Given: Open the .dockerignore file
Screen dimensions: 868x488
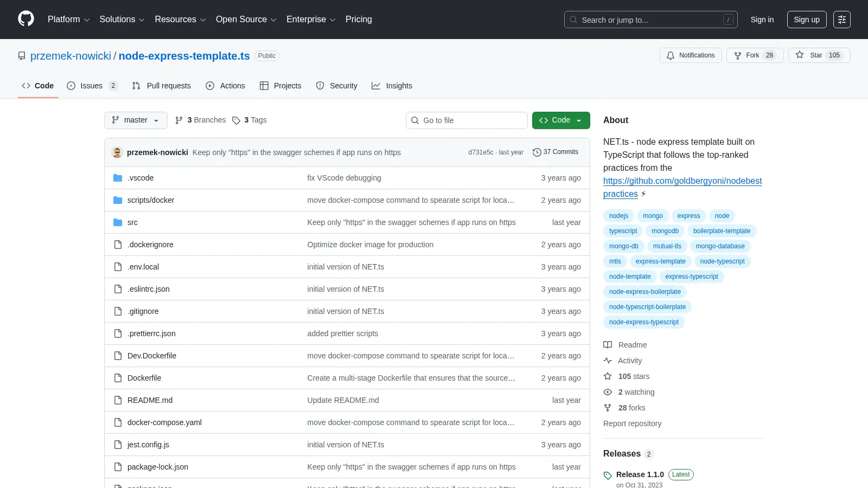Looking at the screenshot, I should (x=150, y=245).
